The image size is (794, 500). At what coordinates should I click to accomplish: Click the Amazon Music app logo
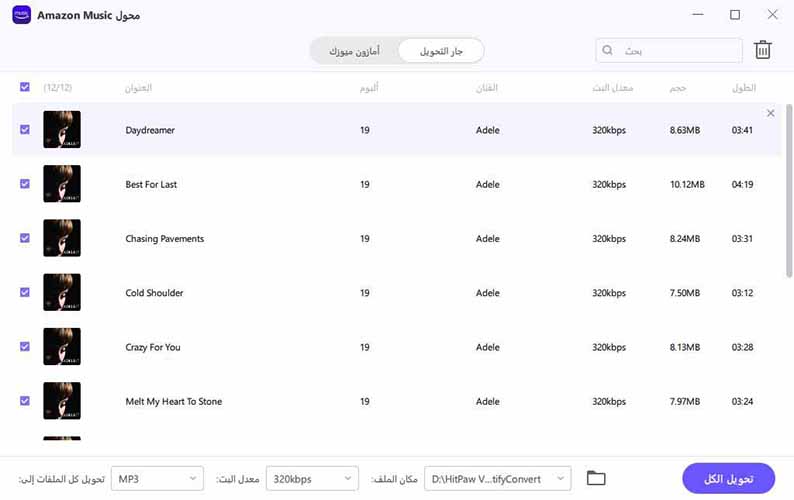pos(21,15)
